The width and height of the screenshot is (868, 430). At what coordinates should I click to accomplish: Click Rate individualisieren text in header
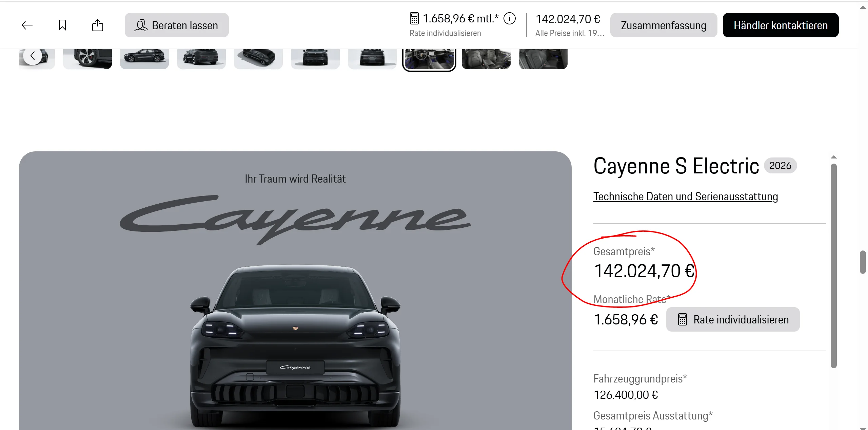pyautogui.click(x=445, y=33)
